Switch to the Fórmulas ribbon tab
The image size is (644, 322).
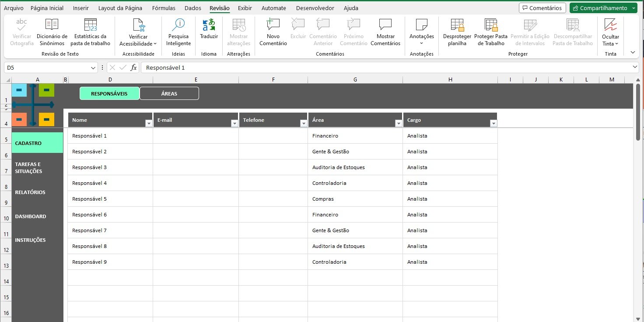[164, 8]
